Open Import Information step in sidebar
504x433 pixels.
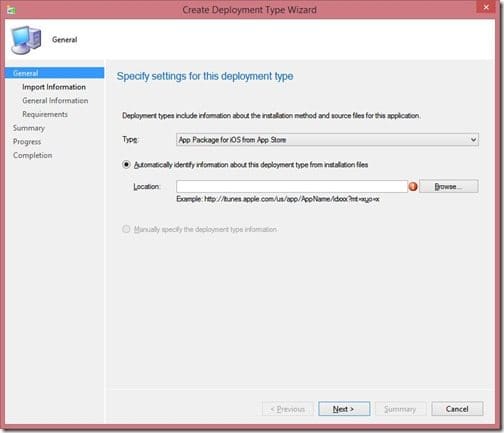coord(54,87)
